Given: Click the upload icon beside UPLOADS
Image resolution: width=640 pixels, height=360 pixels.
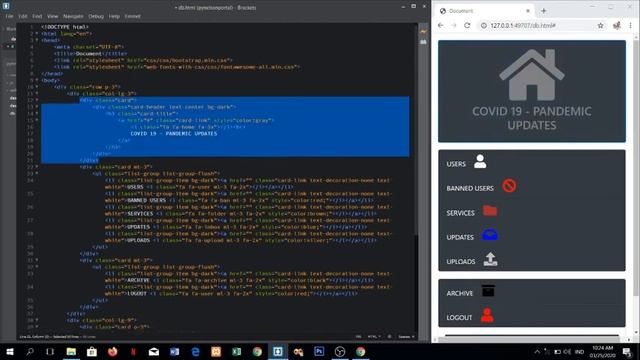Looking at the screenshot, I should (x=490, y=259).
